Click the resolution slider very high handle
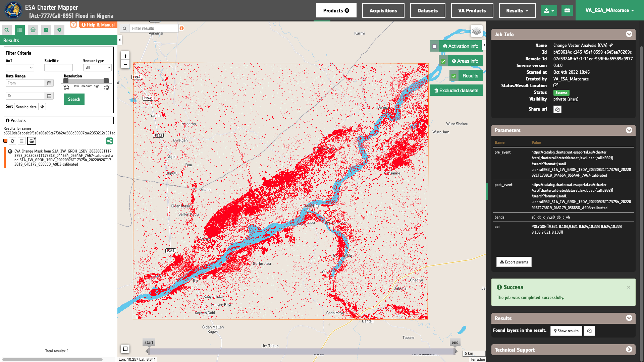 point(106,81)
